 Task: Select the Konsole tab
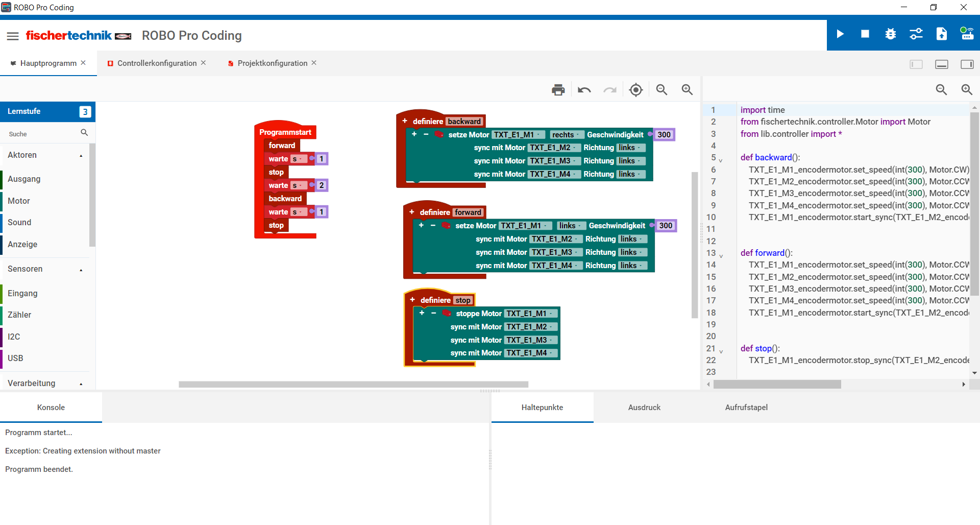pos(51,408)
